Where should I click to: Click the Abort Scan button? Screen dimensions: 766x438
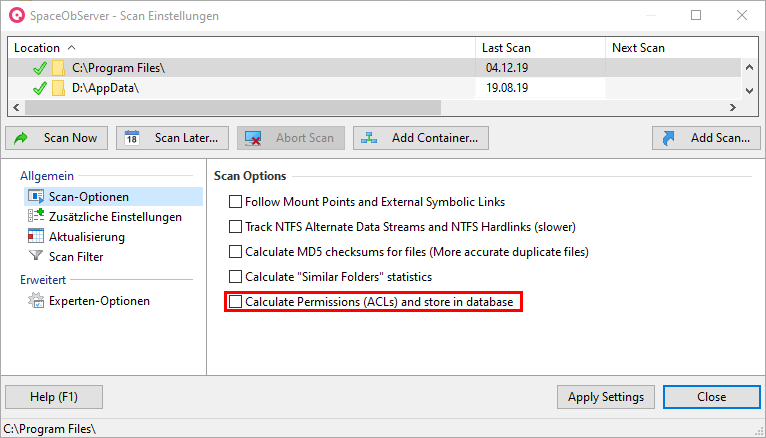(291, 138)
